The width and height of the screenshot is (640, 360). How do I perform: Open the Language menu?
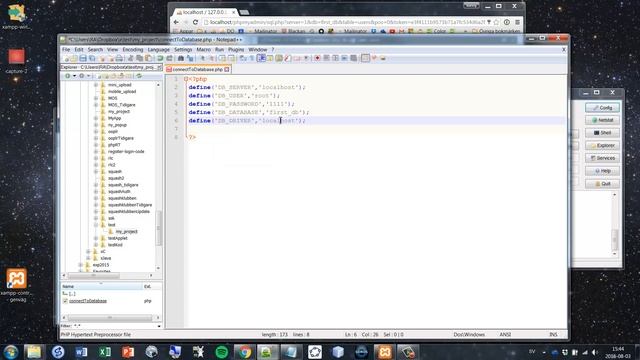pyautogui.click(x=158, y=49)
